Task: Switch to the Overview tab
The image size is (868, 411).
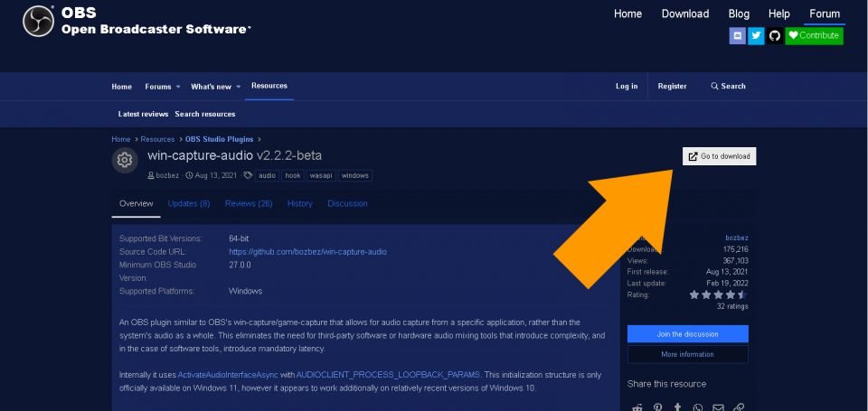Action: [x=137, y=203]
